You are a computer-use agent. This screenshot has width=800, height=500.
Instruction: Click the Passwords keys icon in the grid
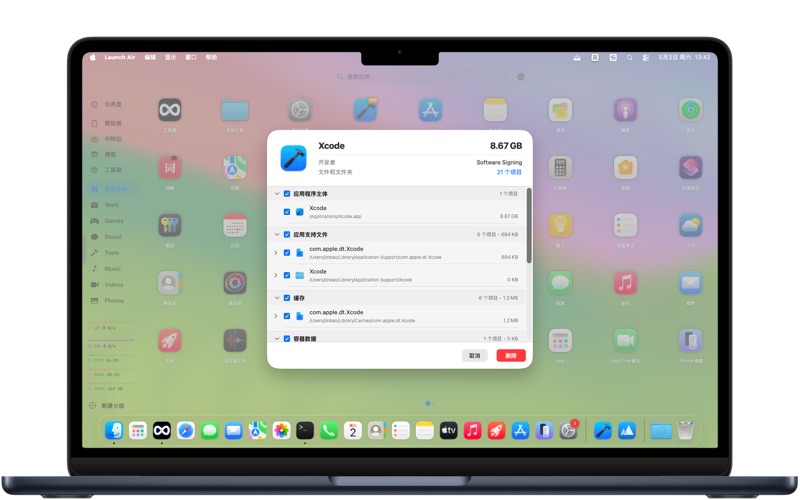click(x=170, y=225)
